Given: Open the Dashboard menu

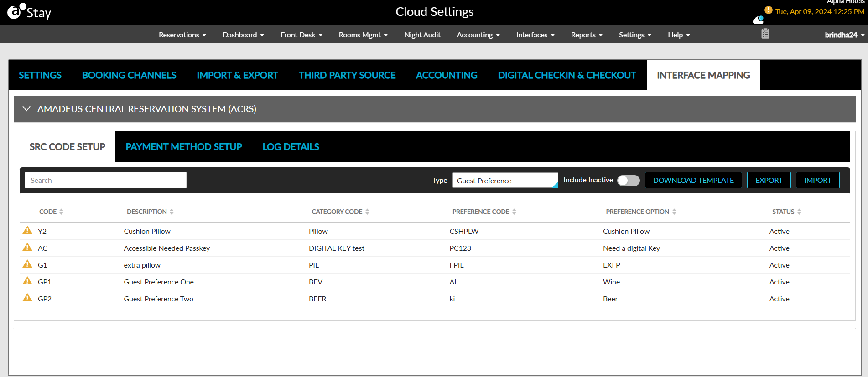Looking at the screenshot, I should tap(244, 35).
